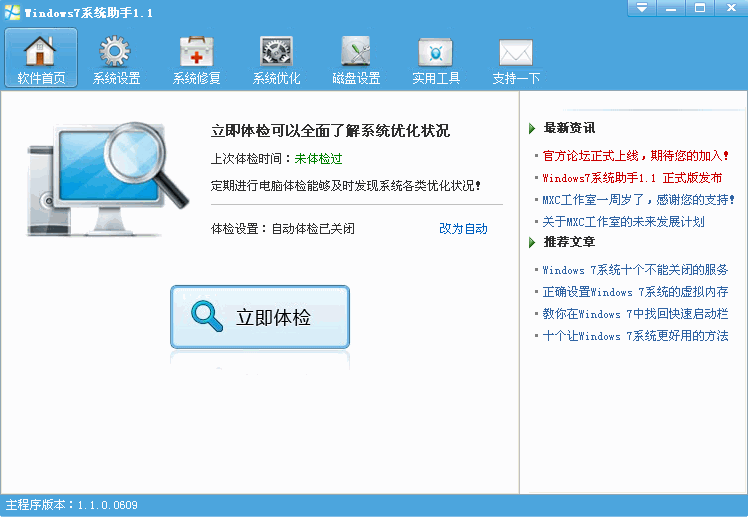Viewport: 748px width, 517px height.
Task: Click the 立即体检 scan button
Action: (260, 317)
